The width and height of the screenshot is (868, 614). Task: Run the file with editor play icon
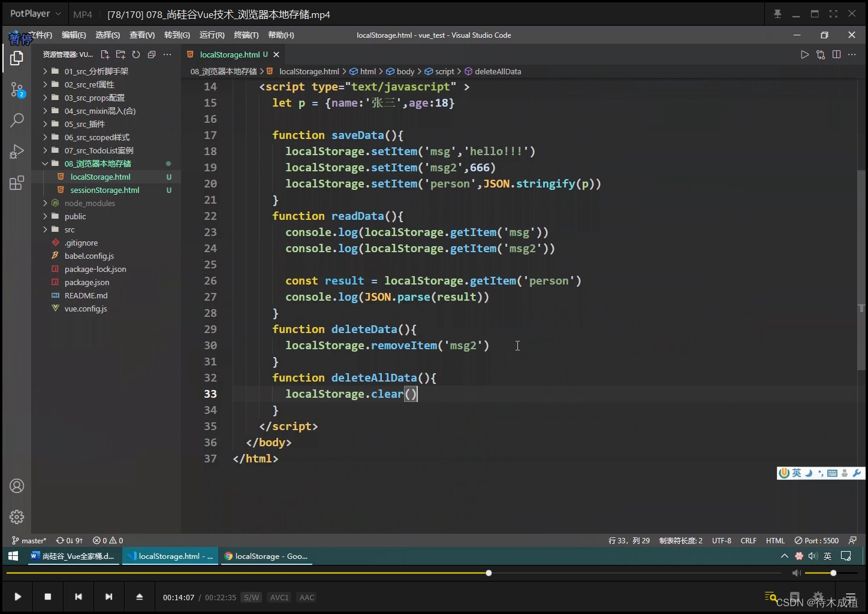[804, 55]
